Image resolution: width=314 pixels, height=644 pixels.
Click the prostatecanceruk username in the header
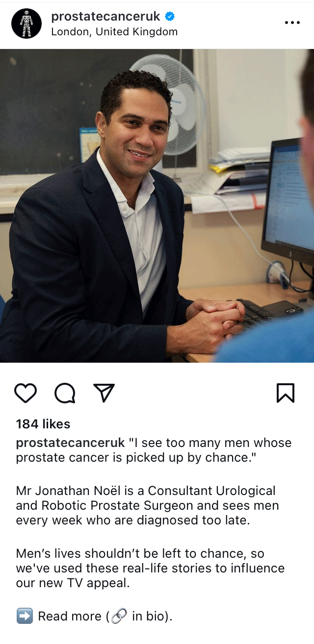[105, 16]
